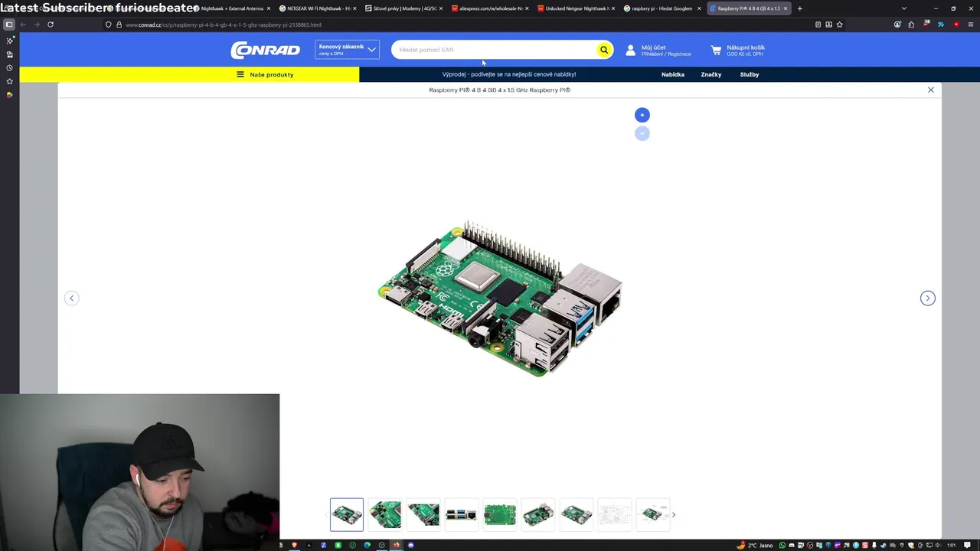Select the sixth thumbnail image

click(538, 514)
